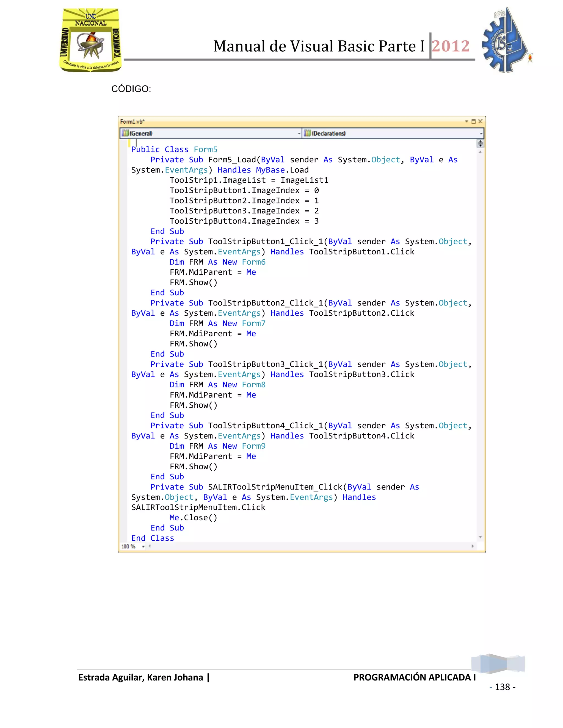Screen dimensions: 563x728
Task: Open the window position arrow menu
Action: coord(467,121)
